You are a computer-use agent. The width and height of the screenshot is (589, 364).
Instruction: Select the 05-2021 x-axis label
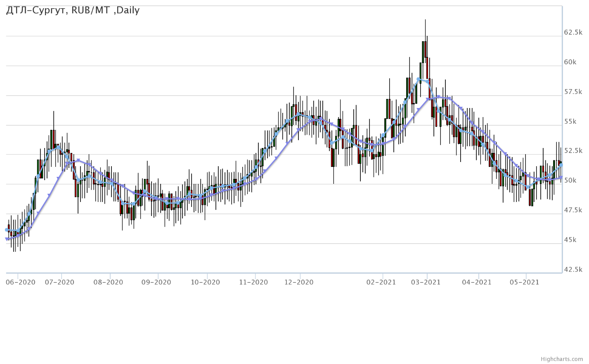coord(525,282)
